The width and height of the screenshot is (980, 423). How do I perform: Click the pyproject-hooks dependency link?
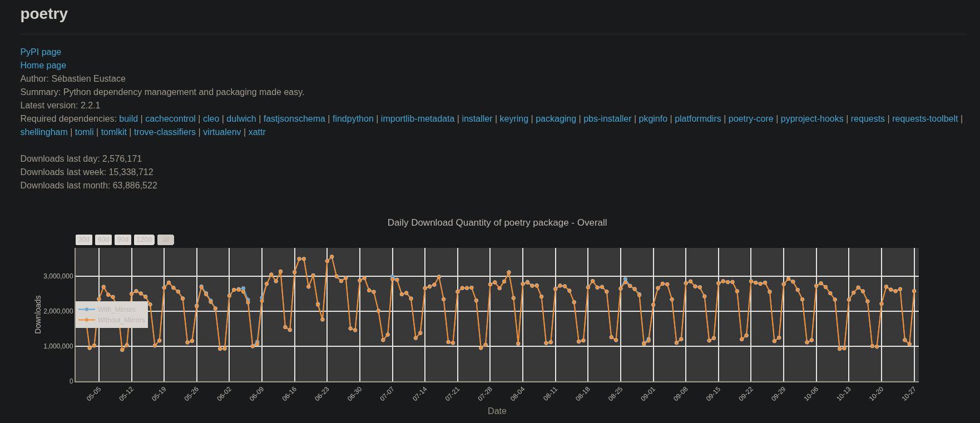pyautogui.click(x=811, y=118)
